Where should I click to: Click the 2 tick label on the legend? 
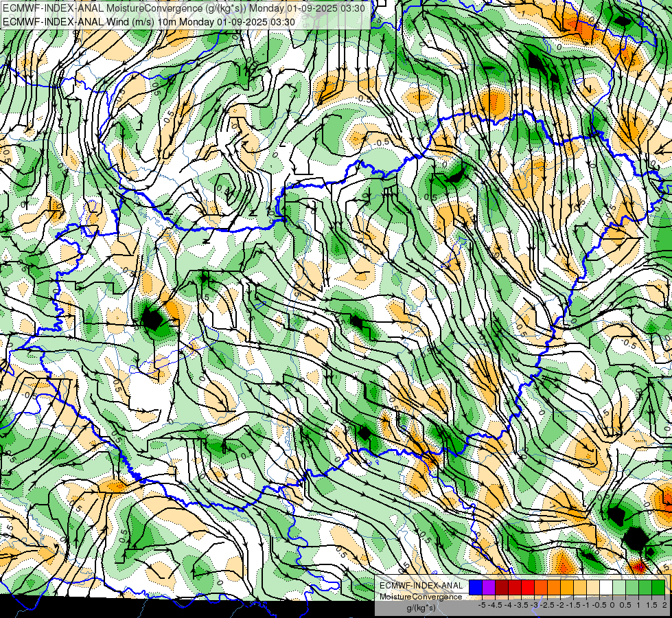coord(666,605)
